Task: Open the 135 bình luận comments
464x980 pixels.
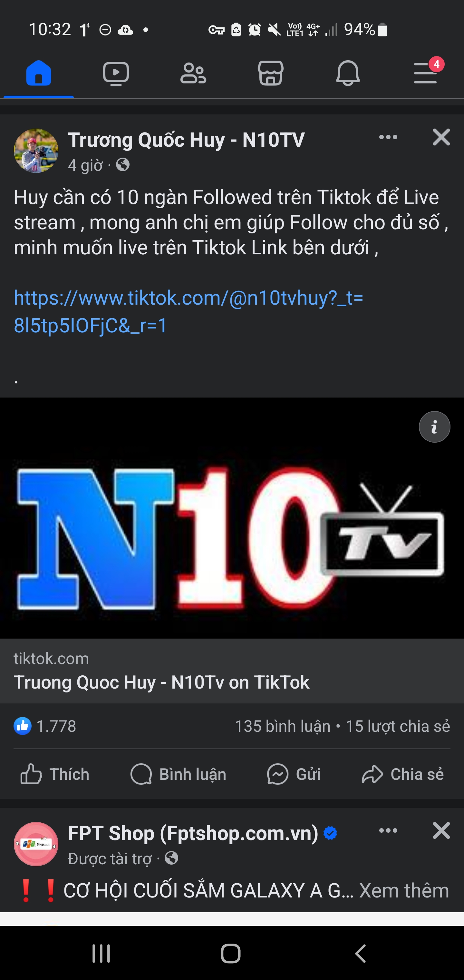Action: click(x=283, y=726)
